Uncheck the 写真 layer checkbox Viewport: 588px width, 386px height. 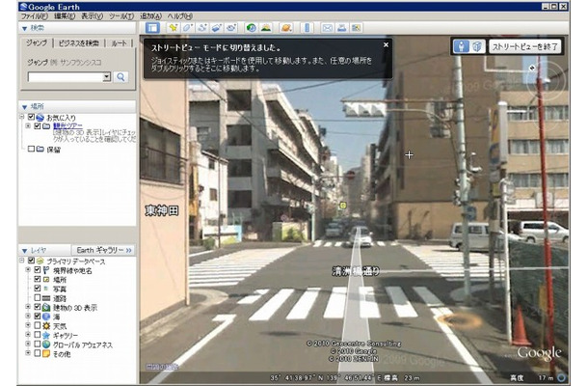38,289
